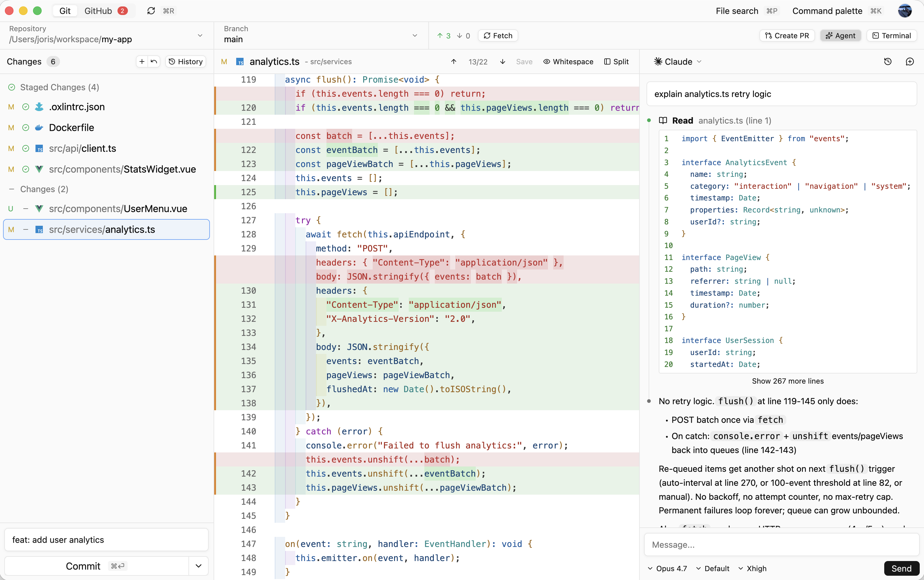Unstage .oxlintrc.json via its check circle
This screenshot has width=924, height=580.
coord(26,107)
